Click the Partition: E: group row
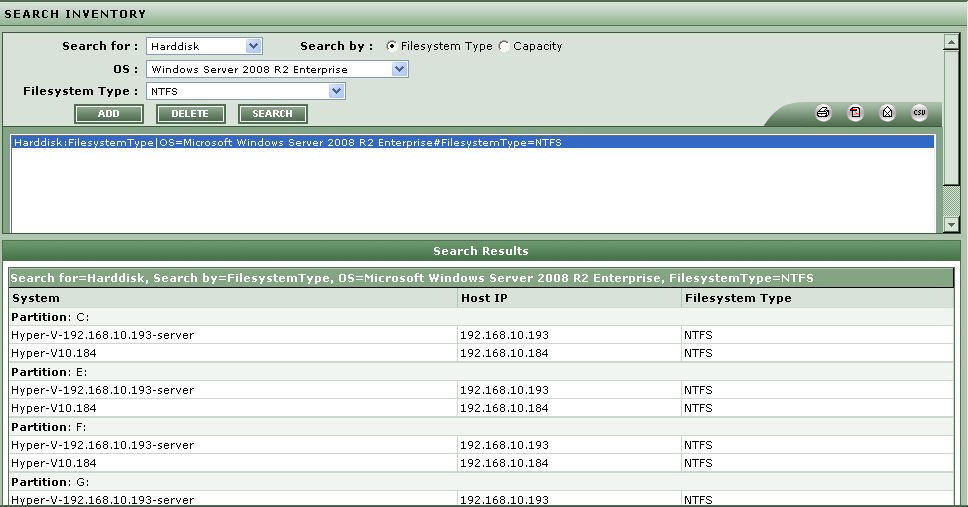Viewport: 968px width, 507px height. (481, 372)
